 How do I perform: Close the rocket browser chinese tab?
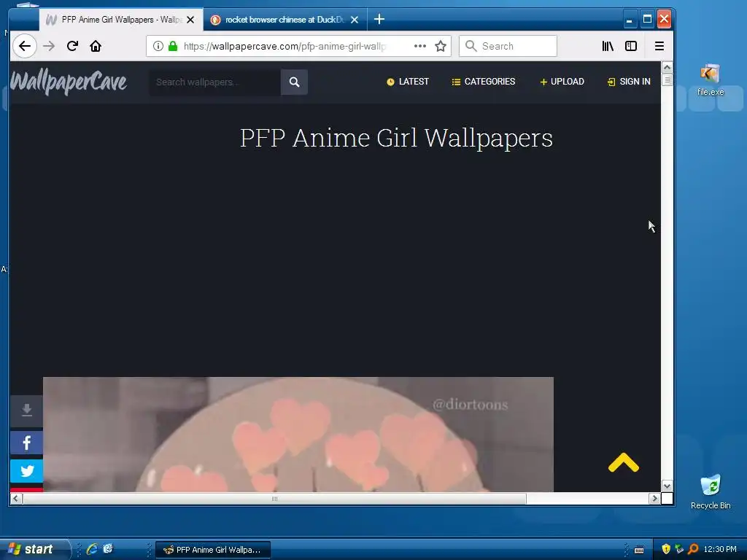click(355, 20)
